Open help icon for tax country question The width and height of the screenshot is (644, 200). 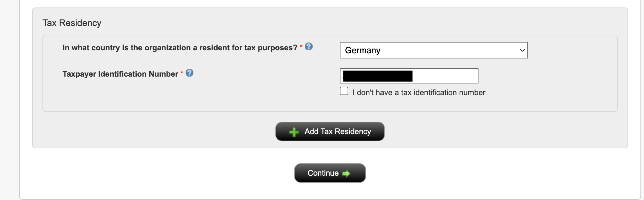click(309, 47)
